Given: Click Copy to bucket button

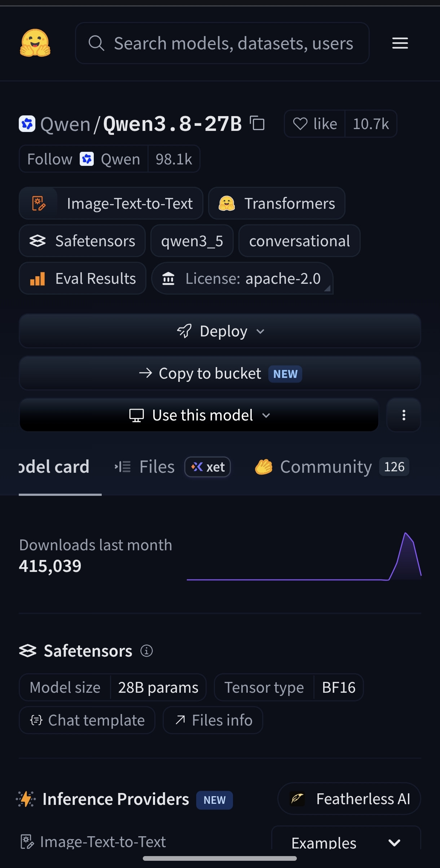Looking at the screenshot, I should (x=220, y=373).
